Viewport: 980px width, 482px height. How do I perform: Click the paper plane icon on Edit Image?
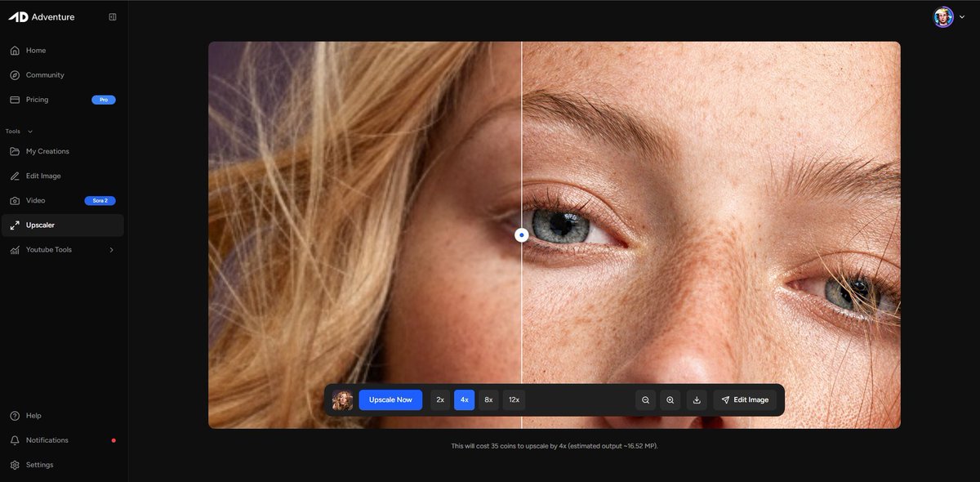coord(725,400)
